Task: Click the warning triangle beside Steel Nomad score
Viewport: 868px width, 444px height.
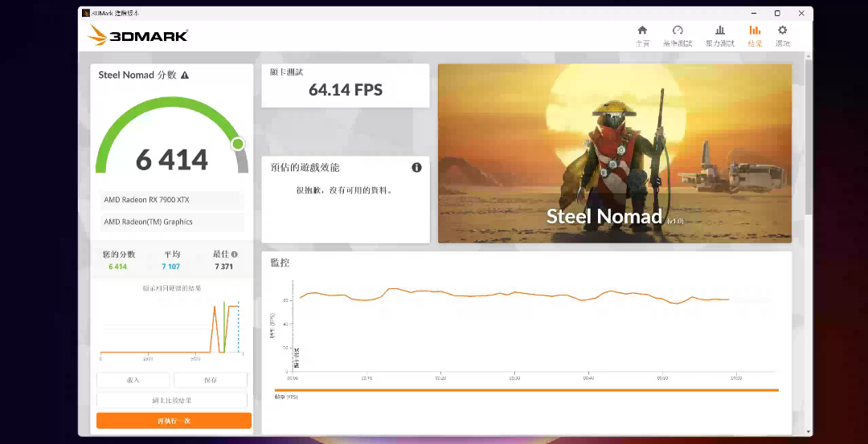Action: pyautogui.click(x=185, y=75)
